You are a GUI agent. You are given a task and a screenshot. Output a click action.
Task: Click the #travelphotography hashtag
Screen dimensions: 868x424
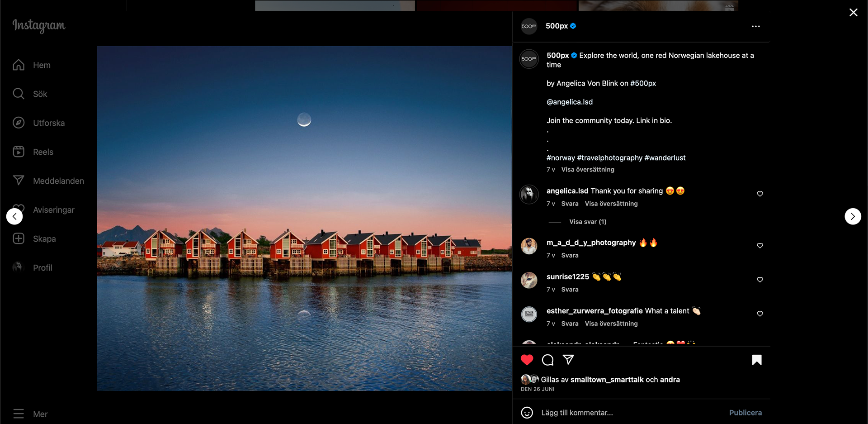609,157
